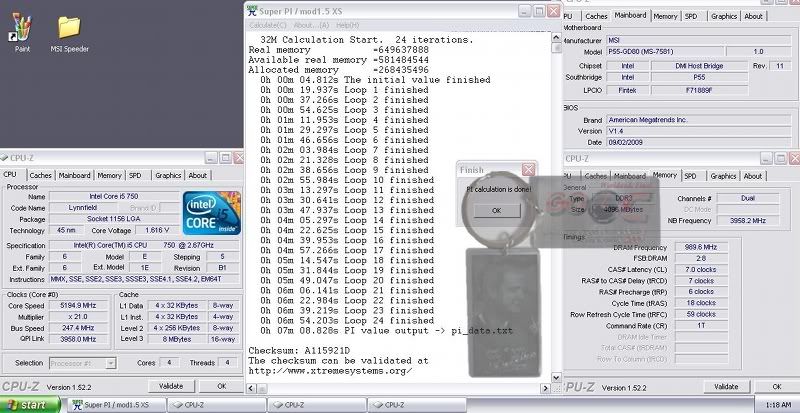Switch to SPD tab in Mainboard CPU-Z window
800x413 pixels.
691,16
